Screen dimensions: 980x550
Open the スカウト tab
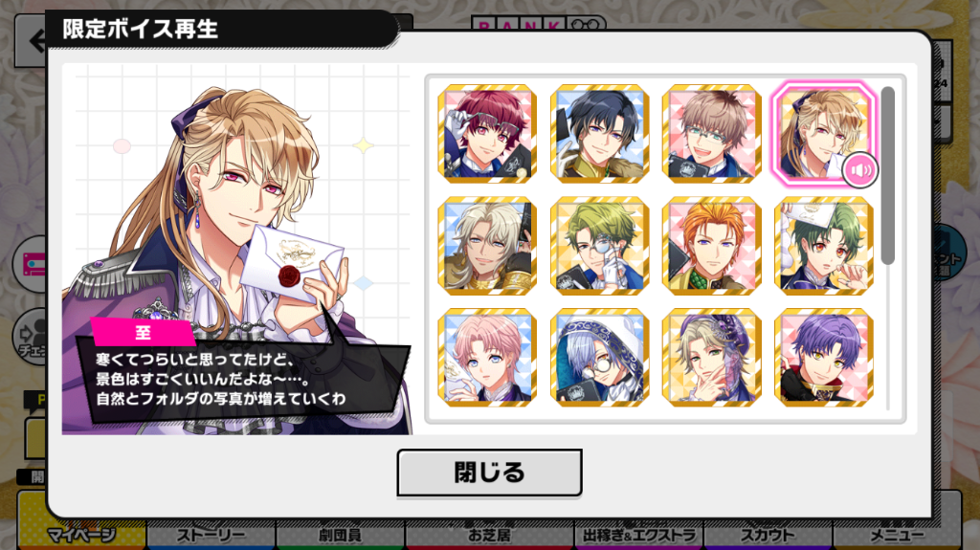[x=768, y=536]
